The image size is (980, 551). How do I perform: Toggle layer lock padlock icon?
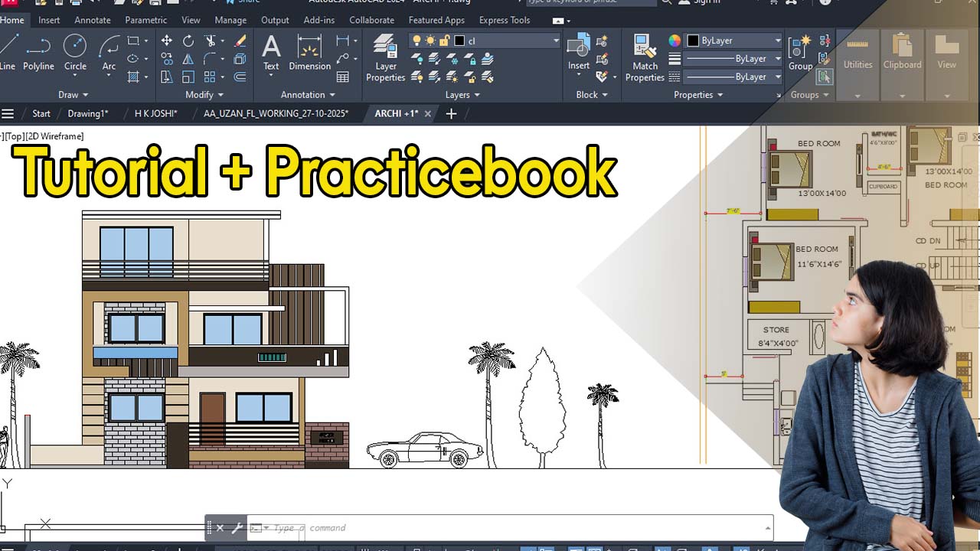point(444,41)
